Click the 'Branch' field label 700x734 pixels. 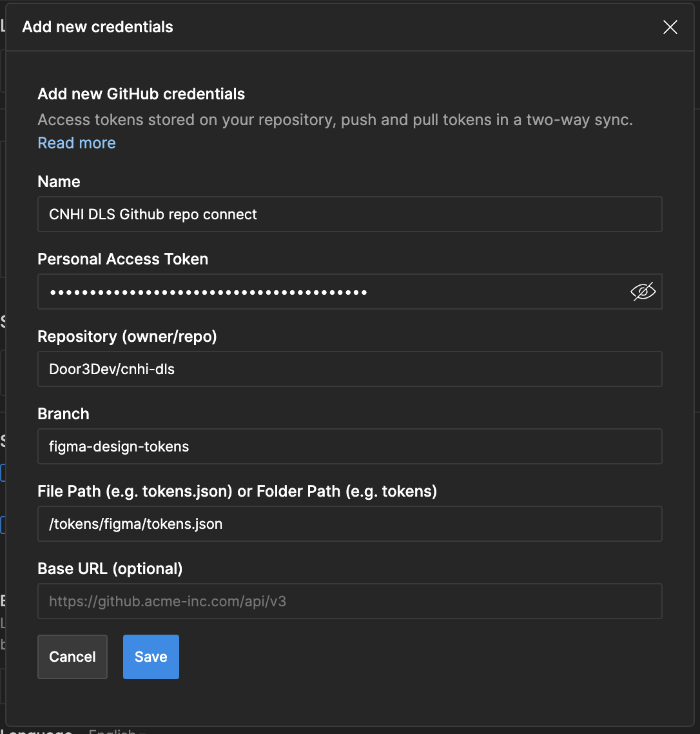pos(64,414)
